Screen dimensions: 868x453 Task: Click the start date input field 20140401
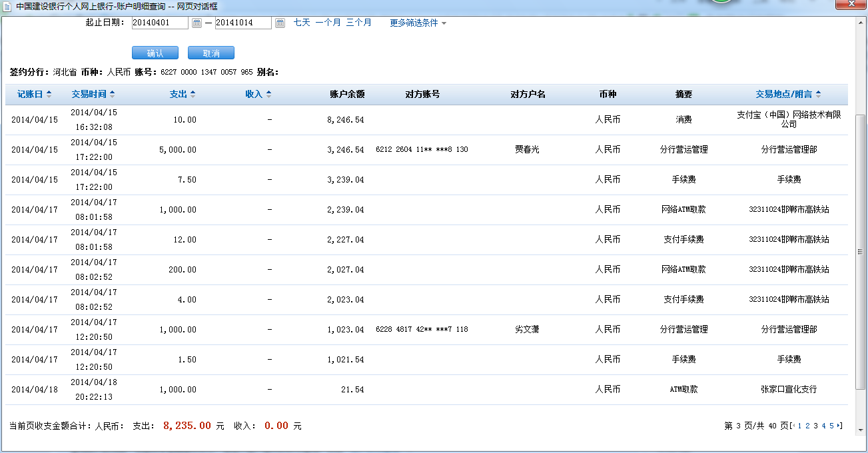click(160, 23)
